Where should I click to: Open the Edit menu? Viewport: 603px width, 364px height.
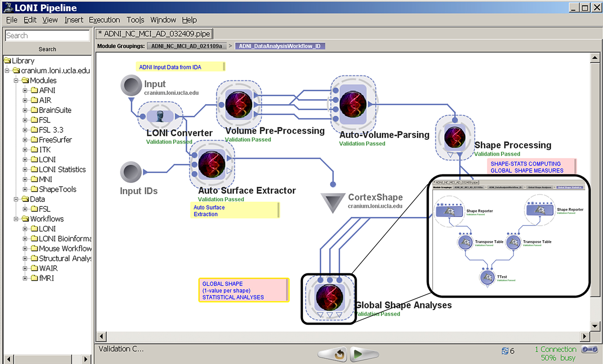pyautogui.click(x=30, y=20)
